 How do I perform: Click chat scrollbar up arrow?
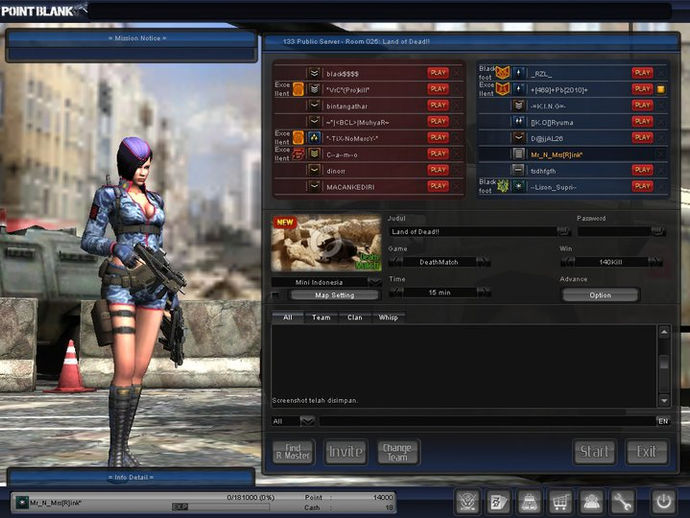click(x=664, y=332)
